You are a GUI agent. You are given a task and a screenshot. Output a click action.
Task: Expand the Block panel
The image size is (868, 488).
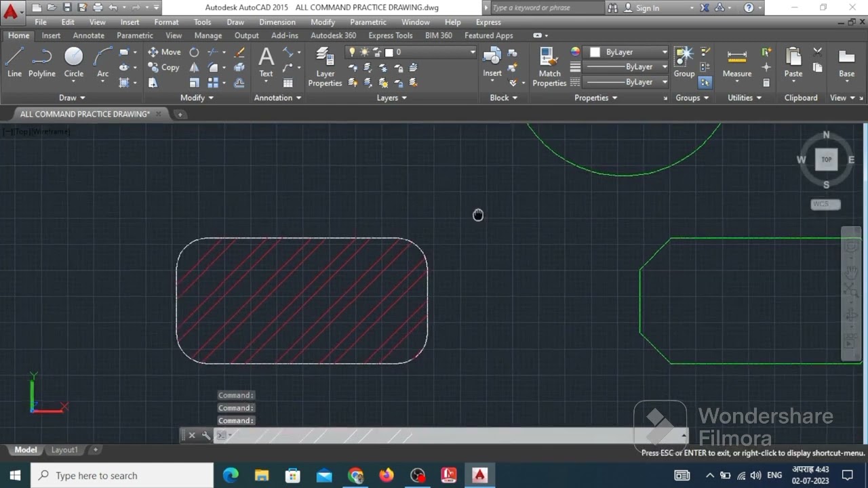tap(504, 98)
